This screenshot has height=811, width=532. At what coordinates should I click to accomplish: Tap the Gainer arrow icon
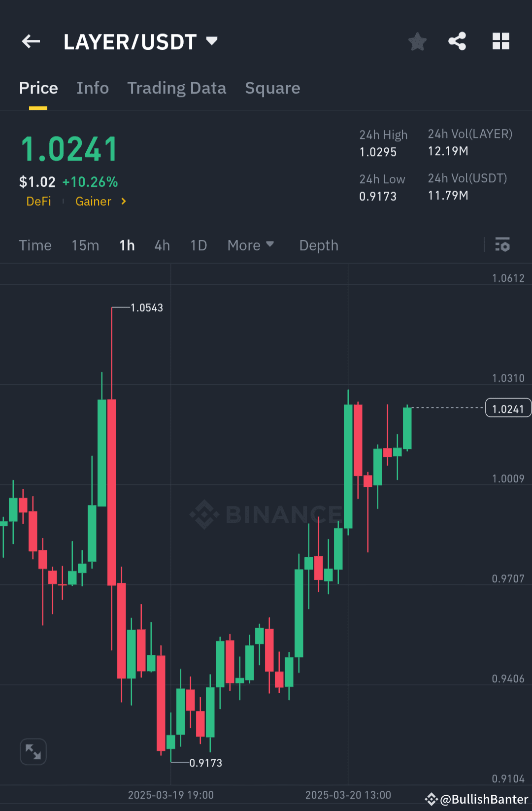click(123, 202)
